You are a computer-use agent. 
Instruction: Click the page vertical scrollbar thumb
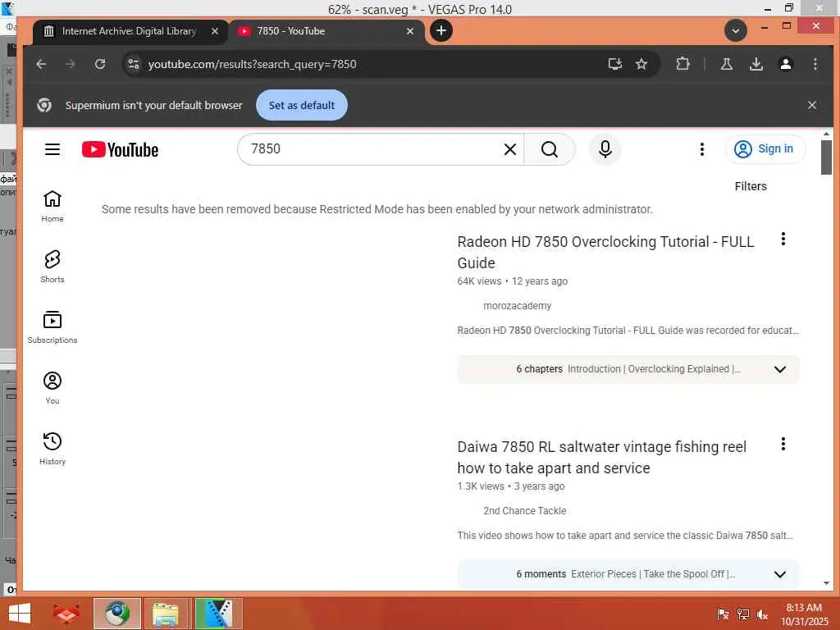tap(826, 157)
